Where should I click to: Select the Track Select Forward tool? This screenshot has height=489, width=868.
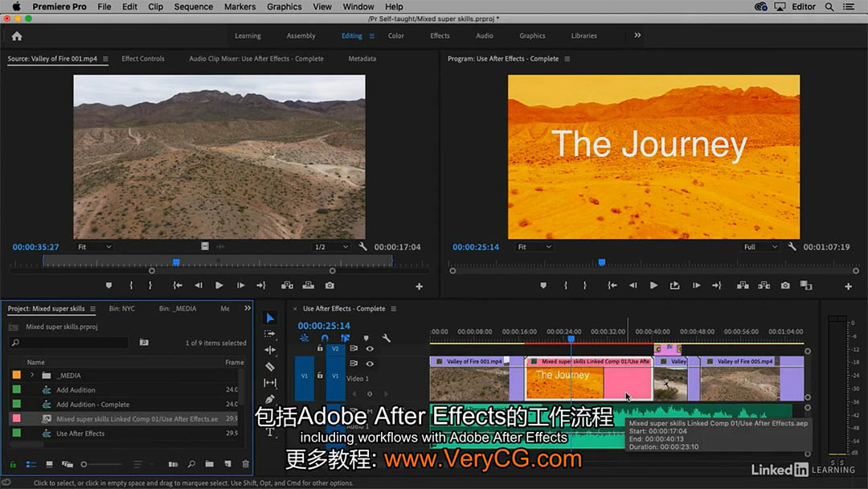pos(270,334)
